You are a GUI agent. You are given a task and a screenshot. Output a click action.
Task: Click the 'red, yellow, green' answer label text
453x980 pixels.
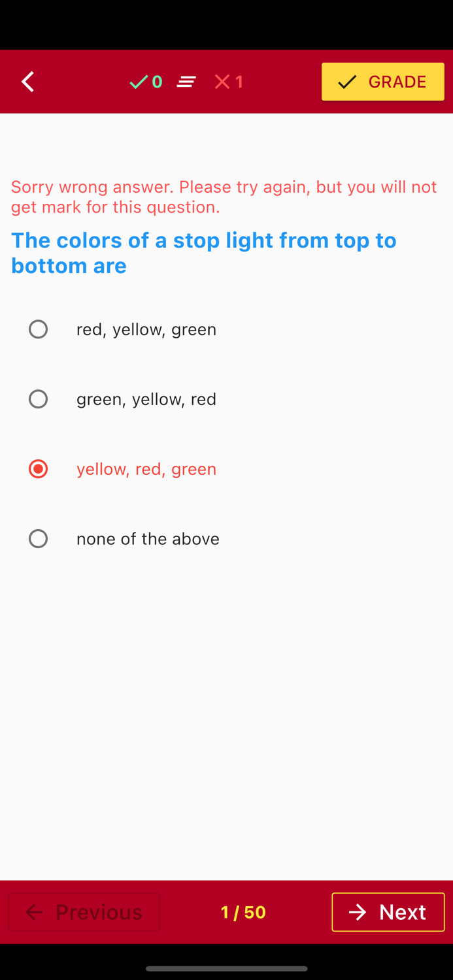[x=146, y=329]
